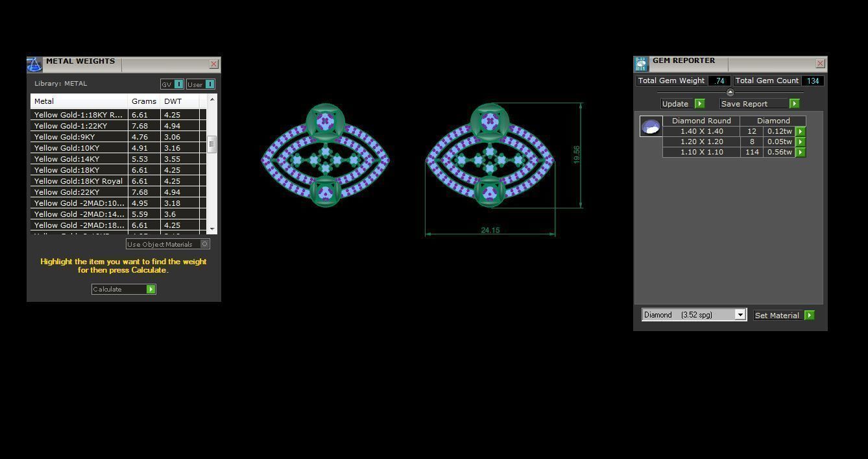868x459 pixels.
Task: Click the 1.20 X 1.20 gem size cell
Action: (701, 142)
